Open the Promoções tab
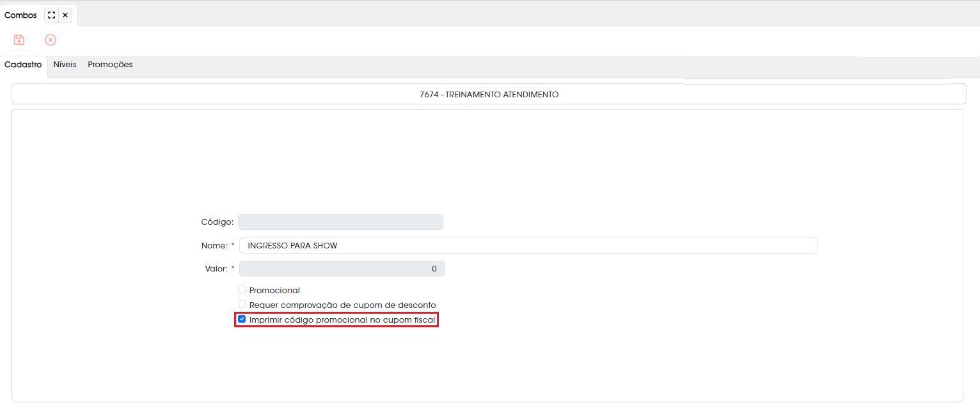This screenshot has height=420, width=980. (x=110, y=65)
